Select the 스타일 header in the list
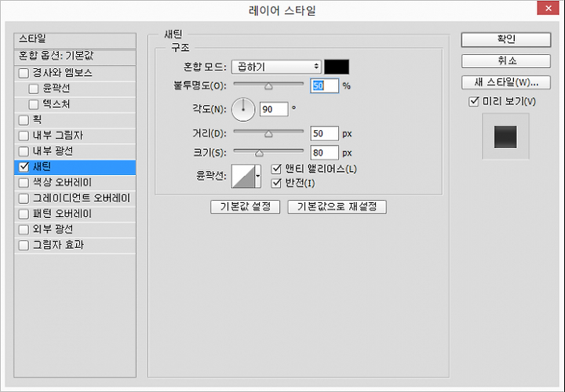565x392 pixels. (x=75, y=40)
